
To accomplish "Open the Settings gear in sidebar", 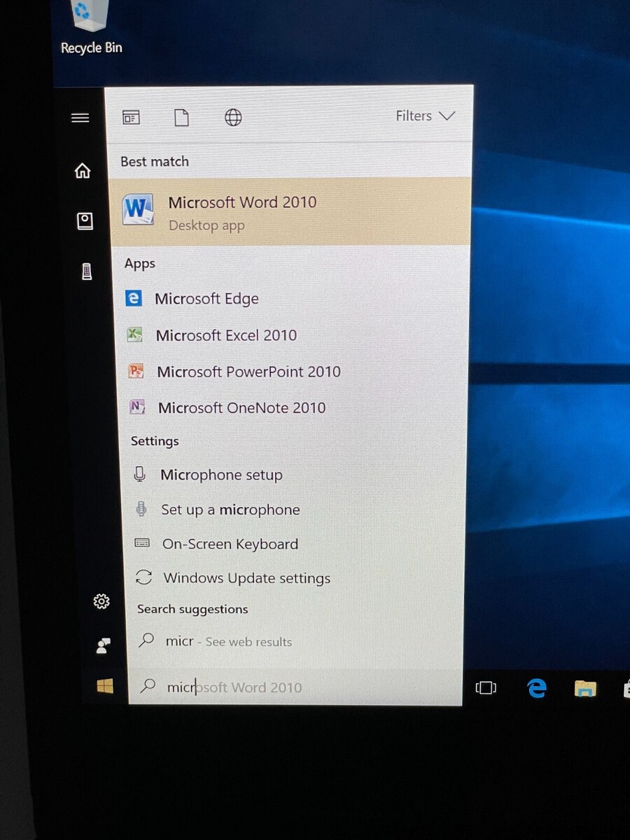I will [x=101, y=601].
